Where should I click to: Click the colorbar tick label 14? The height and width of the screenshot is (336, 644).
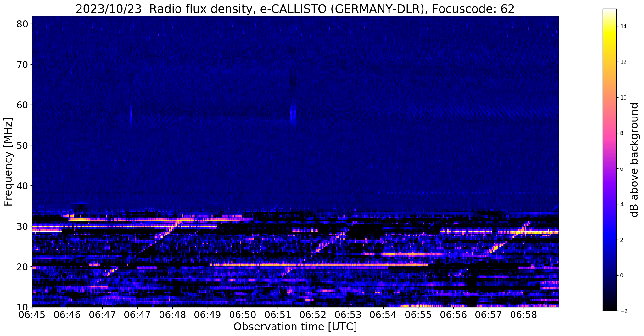623,26
